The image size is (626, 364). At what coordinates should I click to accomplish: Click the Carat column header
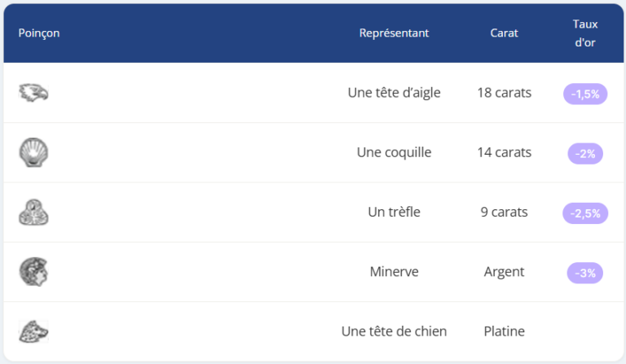[504, 33]
